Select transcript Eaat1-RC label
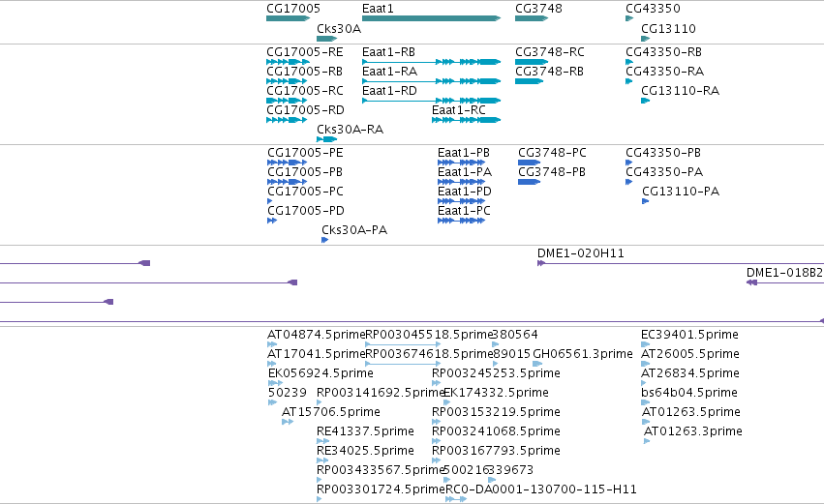The width and height of the screenshot is (824, 504). tap(459, 110)
